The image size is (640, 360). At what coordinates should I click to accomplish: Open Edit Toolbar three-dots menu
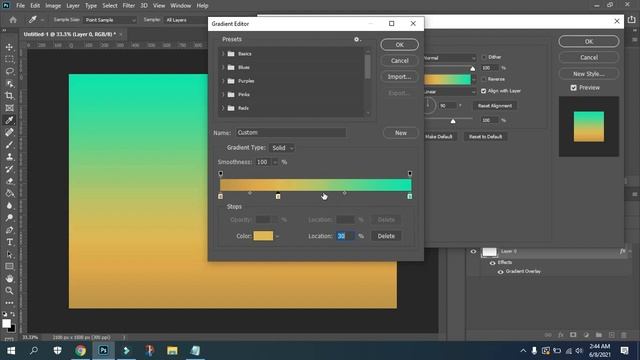tap(9, 303)
